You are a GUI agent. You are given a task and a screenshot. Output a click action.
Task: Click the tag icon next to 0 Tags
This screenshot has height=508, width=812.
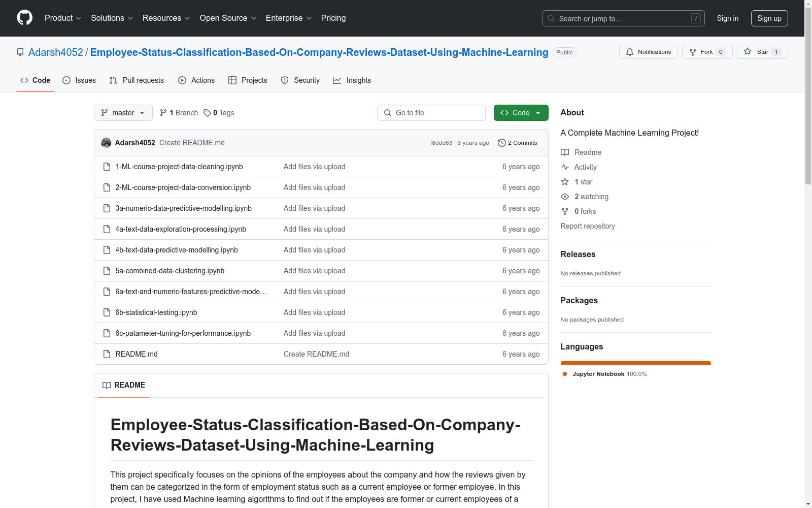tap(207, 113)
